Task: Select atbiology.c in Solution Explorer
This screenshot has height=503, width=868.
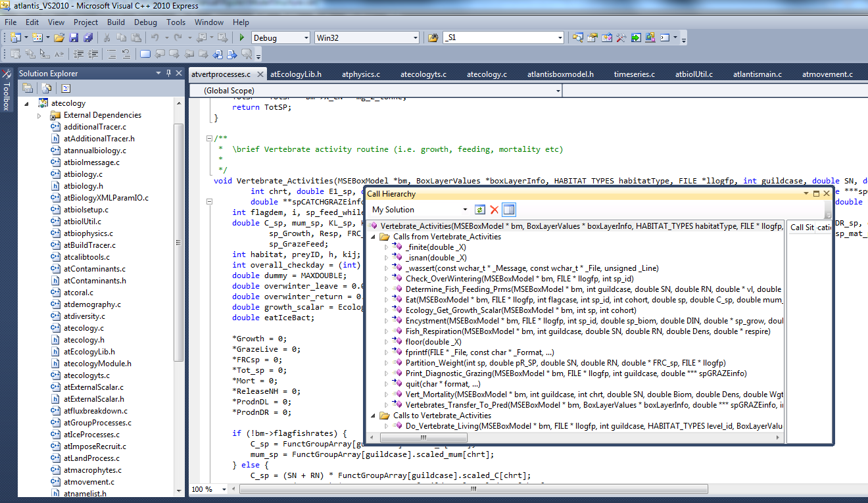Action: [82, 174]
